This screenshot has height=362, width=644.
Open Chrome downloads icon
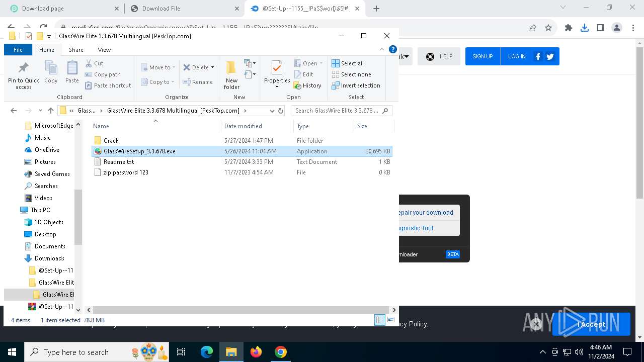pyautogui.click(x=585, y=28)
